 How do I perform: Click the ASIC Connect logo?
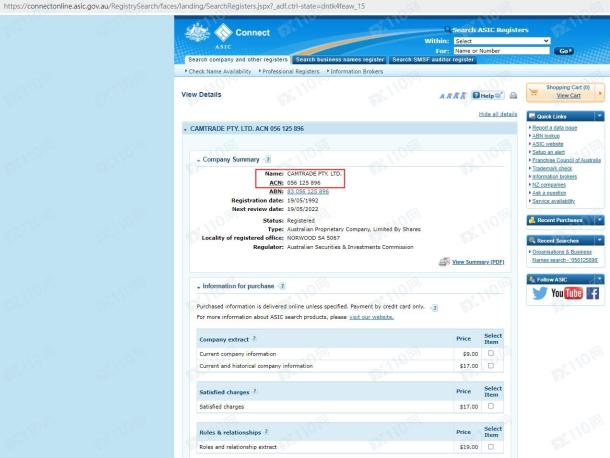[242, 35]
